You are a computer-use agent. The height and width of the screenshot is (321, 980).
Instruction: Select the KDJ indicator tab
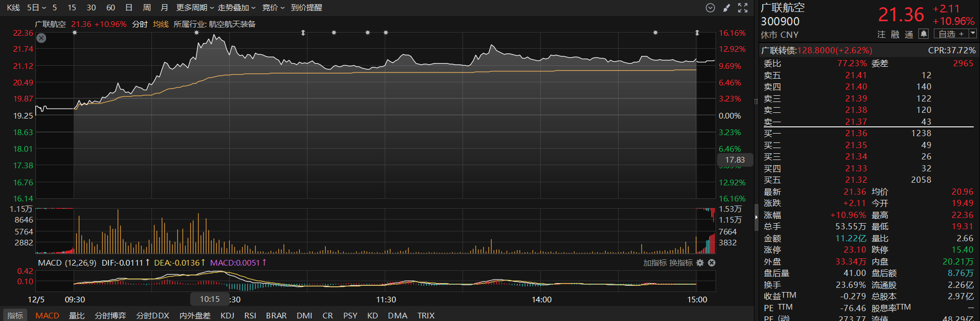227,315
